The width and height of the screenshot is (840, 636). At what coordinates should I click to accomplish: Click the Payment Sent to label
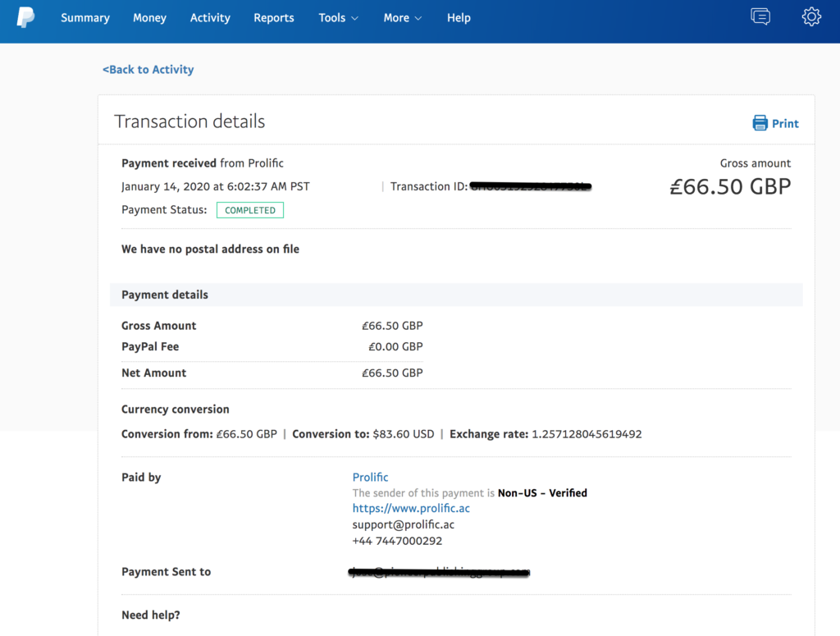pos(166,572)
